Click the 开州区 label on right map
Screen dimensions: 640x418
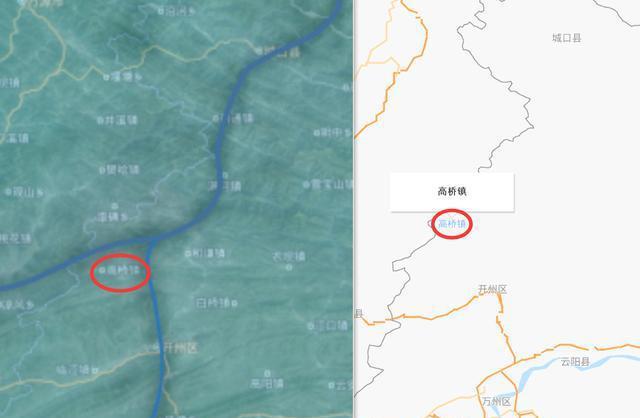click(x=492, y=289)
